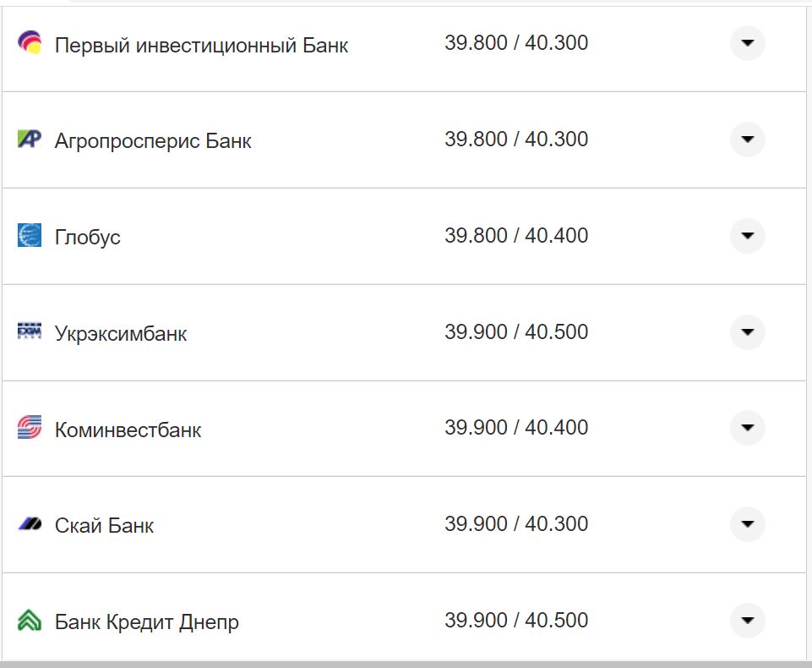812x668 pixels.
Task: Expand the Коминвестбанк rate section
Action: coord(747,428)
